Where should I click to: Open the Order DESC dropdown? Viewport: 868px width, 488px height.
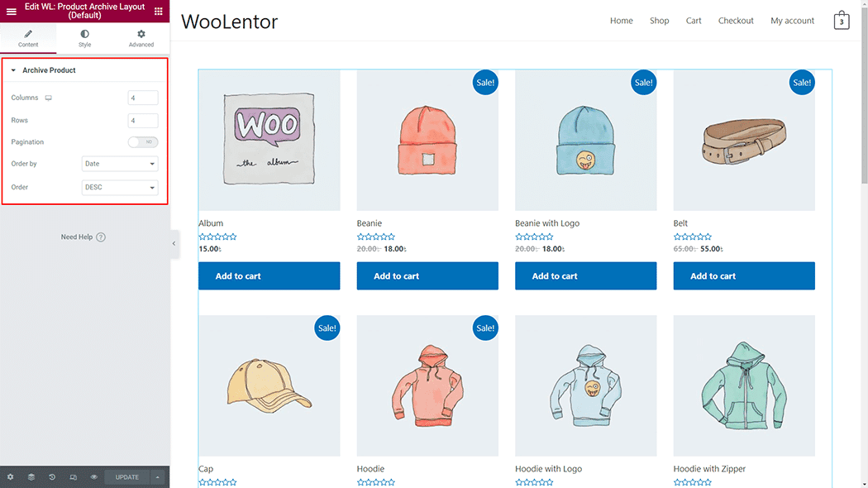pos(120,187)
